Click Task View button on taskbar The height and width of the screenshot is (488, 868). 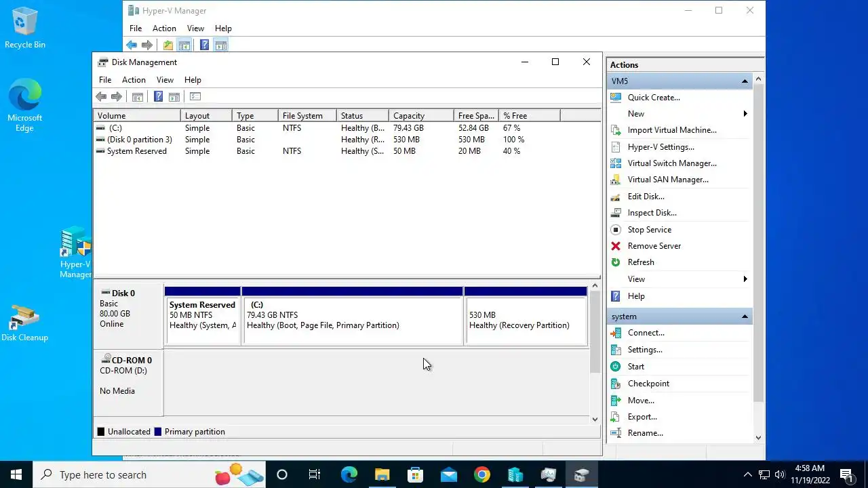(x=315, y=474)
